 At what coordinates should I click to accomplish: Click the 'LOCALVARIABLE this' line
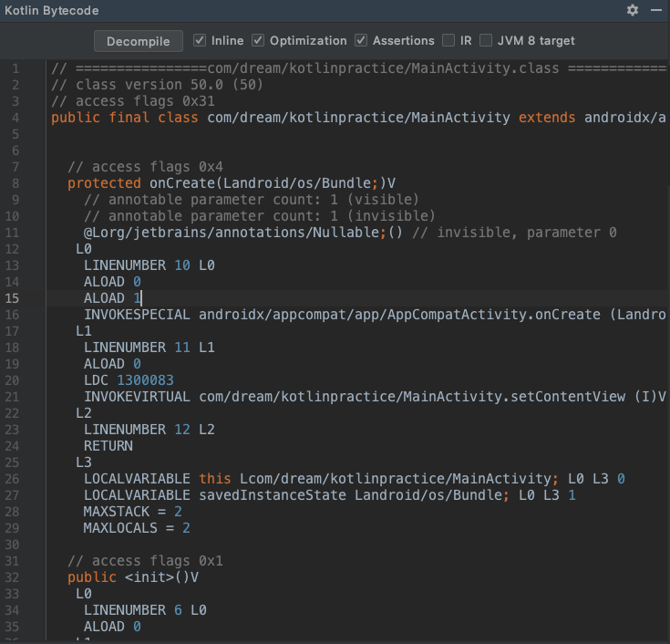point(355,479)
